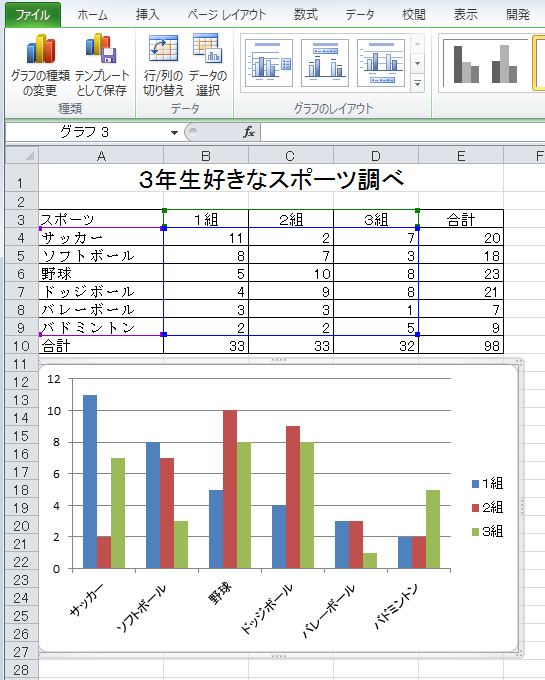The height and width of the screenshot is (680, 545).
Task: Select column C header
Action: coord(290,156)
